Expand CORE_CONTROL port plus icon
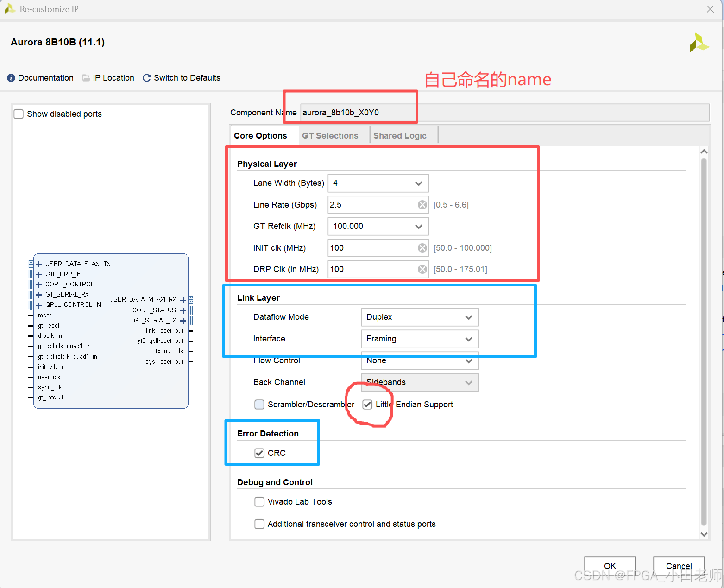This screenshot has height=588, width=724. click(x=39, y=285)
